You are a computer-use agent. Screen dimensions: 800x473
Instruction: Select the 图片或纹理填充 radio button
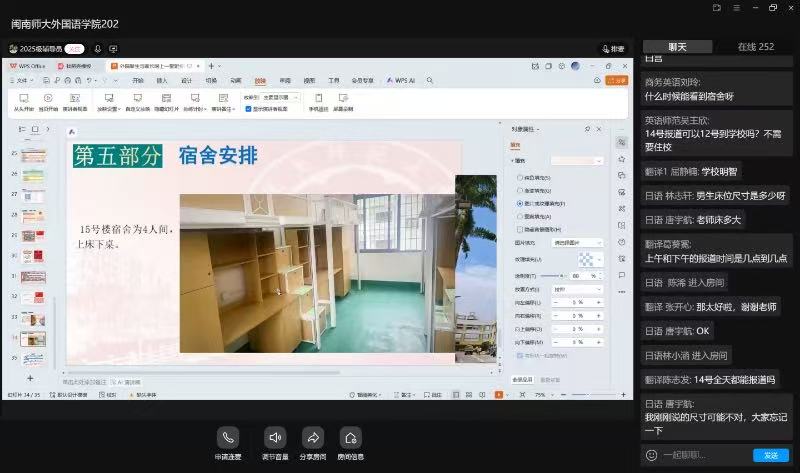coord(519,202)
